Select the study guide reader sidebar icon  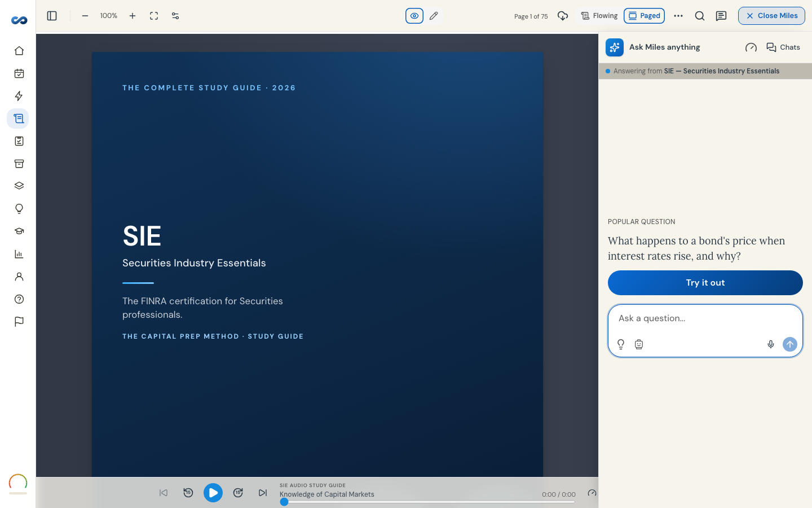(18, 119)
